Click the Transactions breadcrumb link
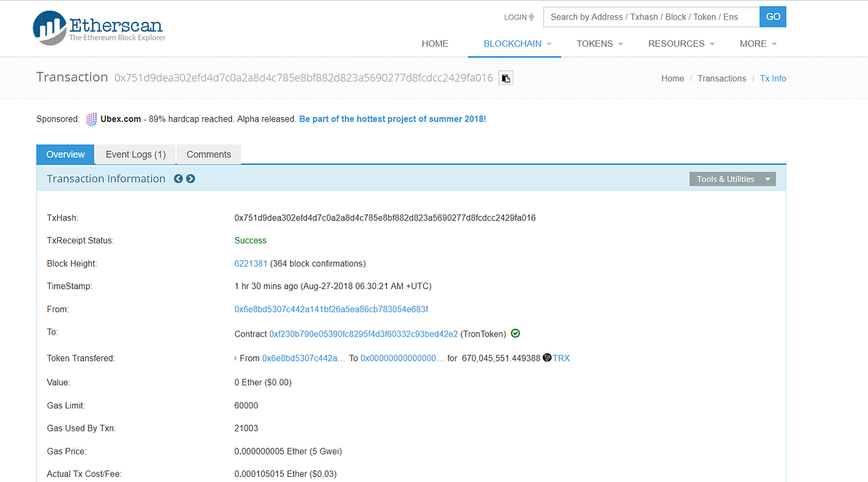 722,79
